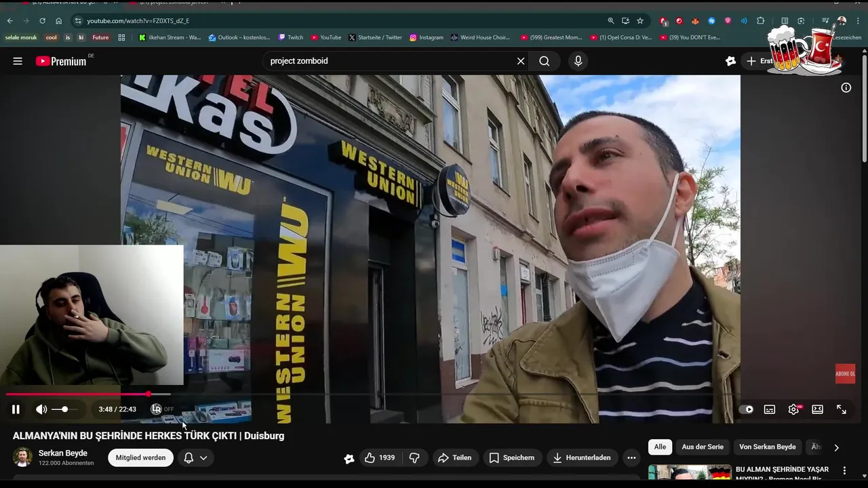Run search with the magnifier button
The image size is (868, 488).
[x=545, y=61]
